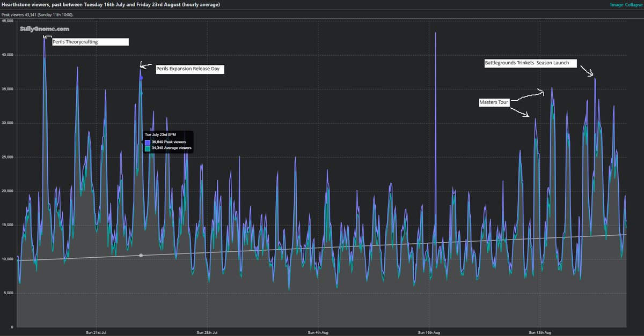Click the 0 y-axis label
Image resolution: width=644 pixels, height=336 pixels.
12,327
